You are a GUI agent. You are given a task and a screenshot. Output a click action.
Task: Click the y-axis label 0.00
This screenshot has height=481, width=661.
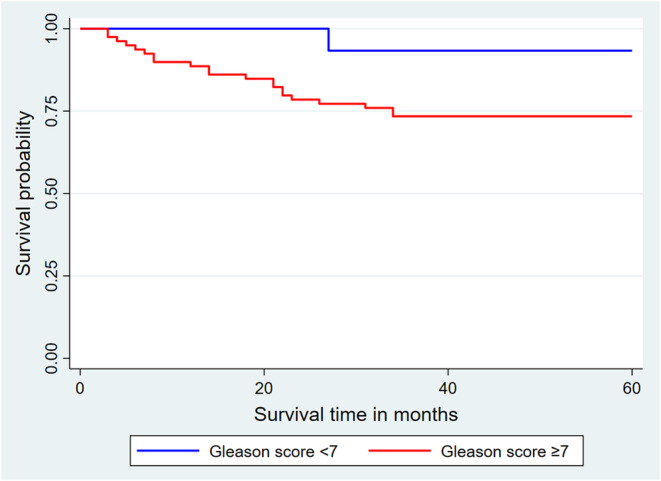(51, 358)
